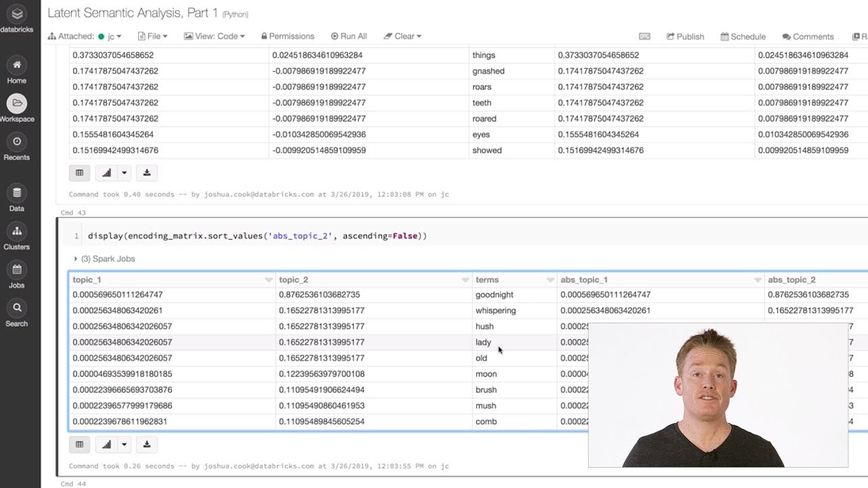The height and width of the screenshot is (488, 868).
Task: Click into the display(encoding_matrix.sort_values) code line
Action: [257, 236]
